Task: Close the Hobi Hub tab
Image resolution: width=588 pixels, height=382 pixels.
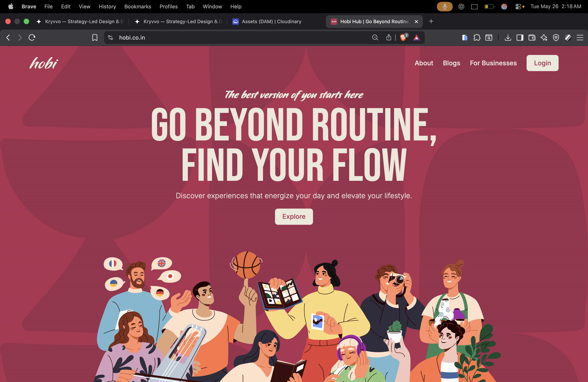Action: tap(416, 21)
